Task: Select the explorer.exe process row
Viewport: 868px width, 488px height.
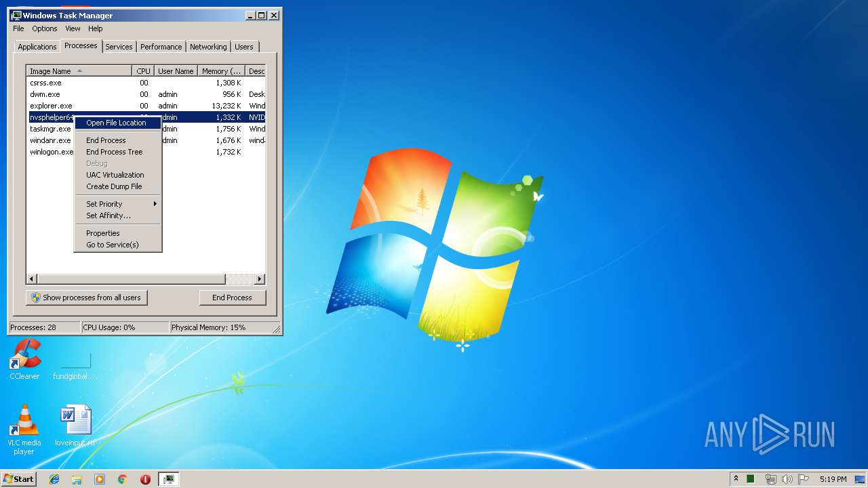Action: pyautogui.click(x=146, y=106)
